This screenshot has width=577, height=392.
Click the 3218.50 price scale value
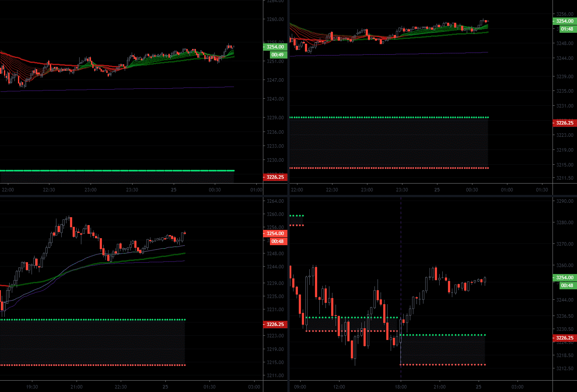point(564,355)
